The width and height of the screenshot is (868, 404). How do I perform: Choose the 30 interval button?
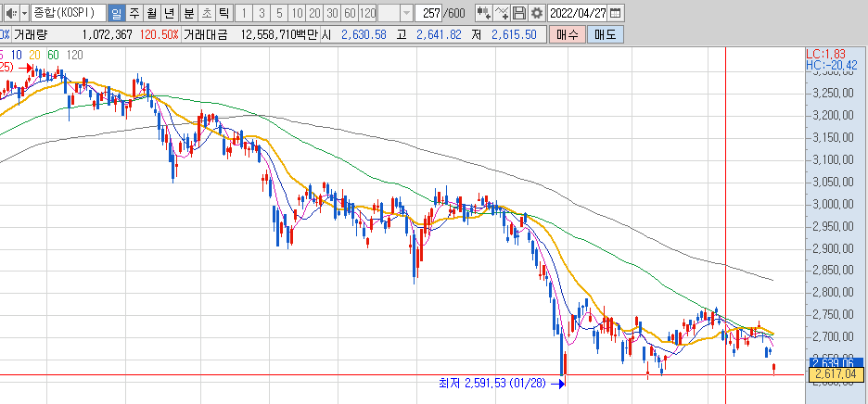[x=332, y=12]
